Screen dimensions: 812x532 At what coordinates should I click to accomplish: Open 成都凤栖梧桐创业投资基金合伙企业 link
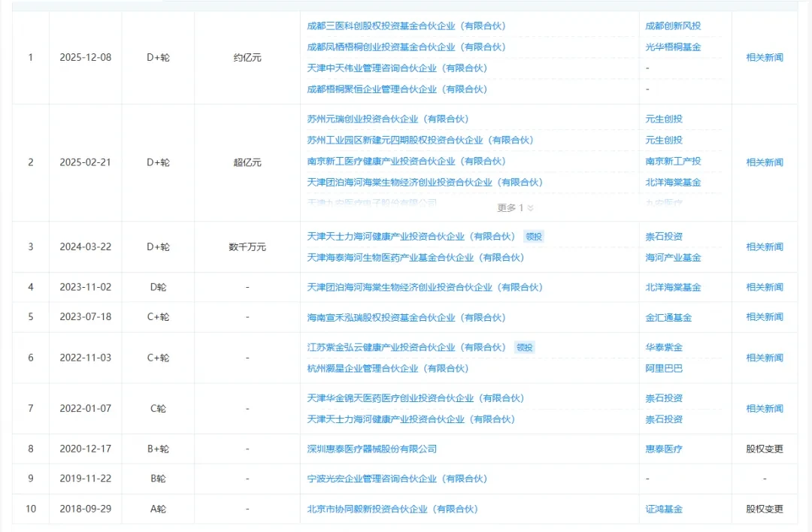coord(406,47)
